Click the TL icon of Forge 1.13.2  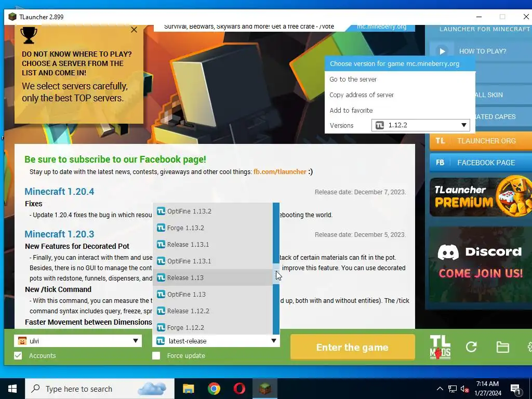(161, 228)
